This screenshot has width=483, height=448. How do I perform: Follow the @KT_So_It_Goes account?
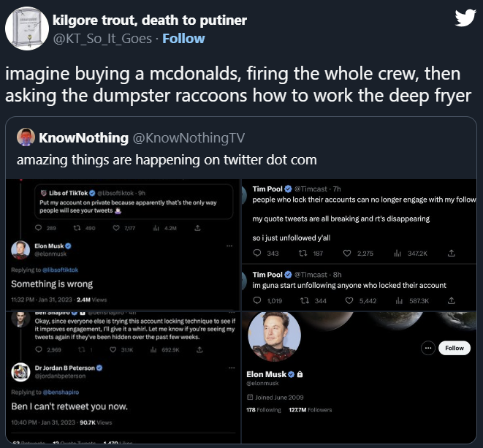click(183, 38)
